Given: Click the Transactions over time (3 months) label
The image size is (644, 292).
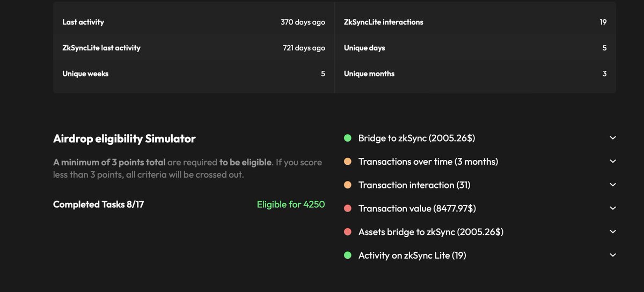Looking at the screenshot, I should pos(428,162).
